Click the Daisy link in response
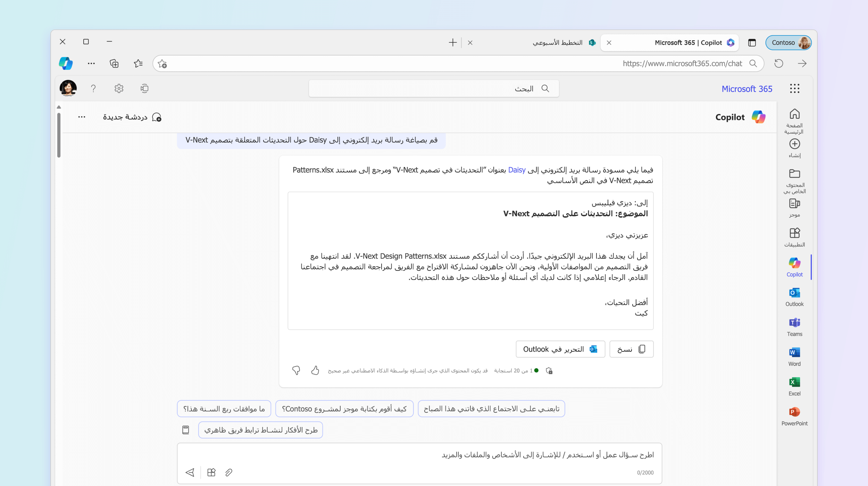The image size is (868, 486). pos(517,170)
